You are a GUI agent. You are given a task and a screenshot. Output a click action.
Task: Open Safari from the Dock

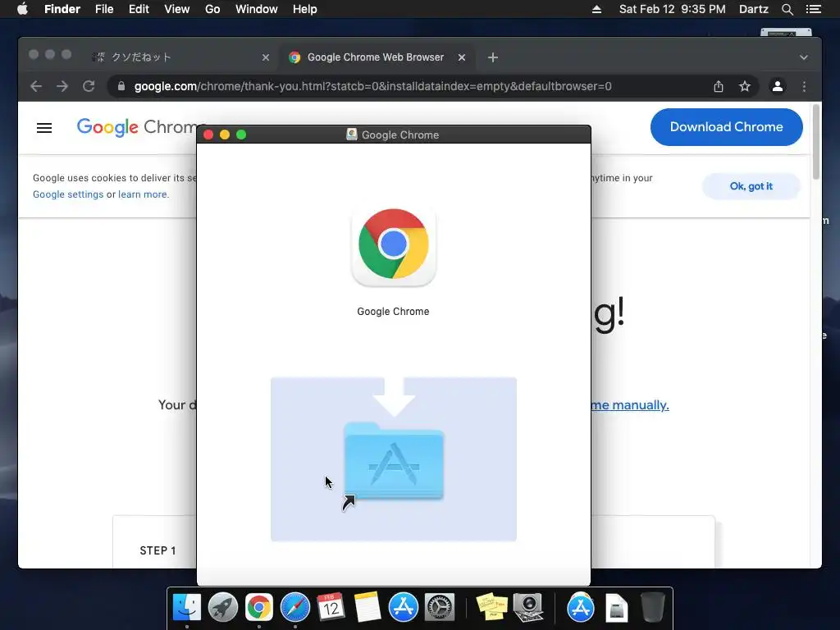coord(295,608)
